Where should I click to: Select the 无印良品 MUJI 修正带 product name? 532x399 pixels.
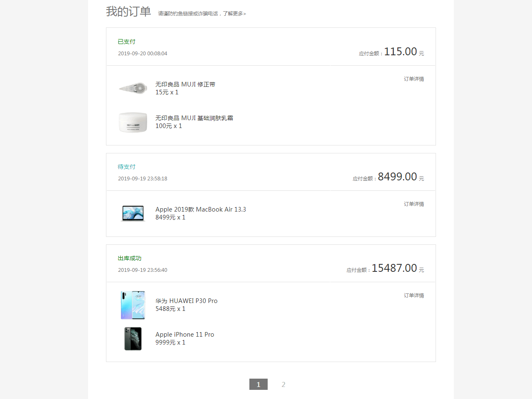(185, 84)
